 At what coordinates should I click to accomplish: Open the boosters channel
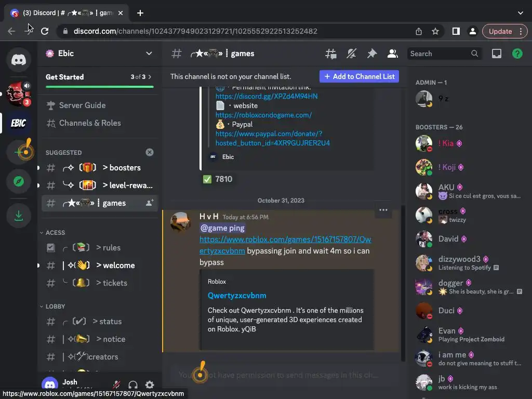(x=99, y=168)
